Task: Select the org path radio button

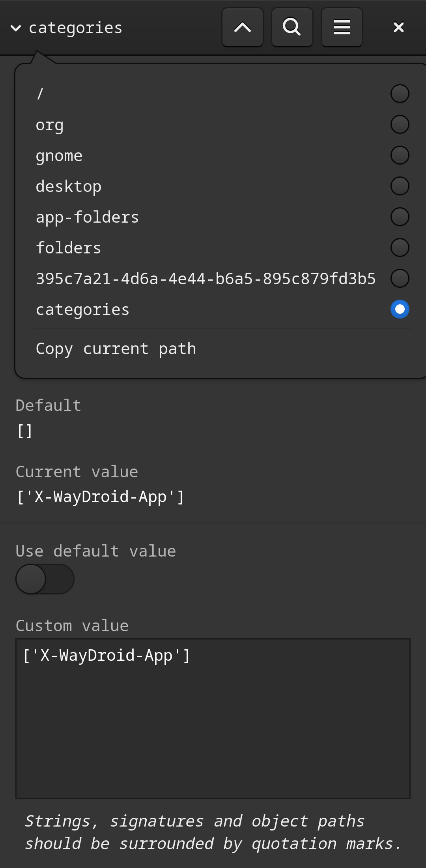Action: 400,124
